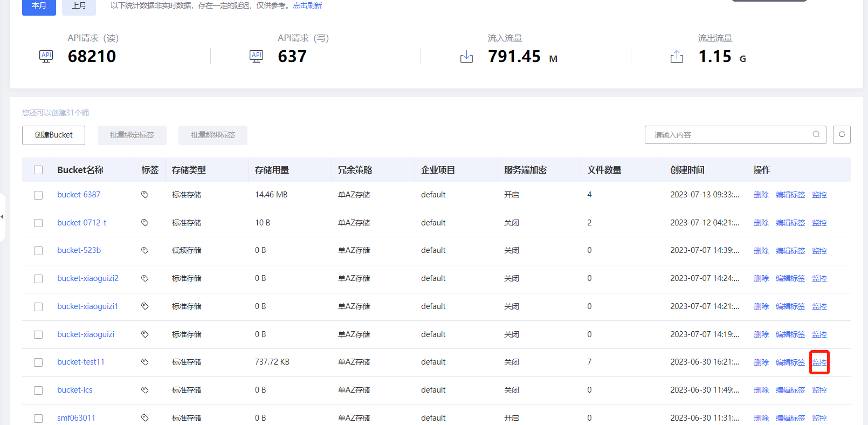
Task: Click the search magnifier icon
Action: coord(816,135)
